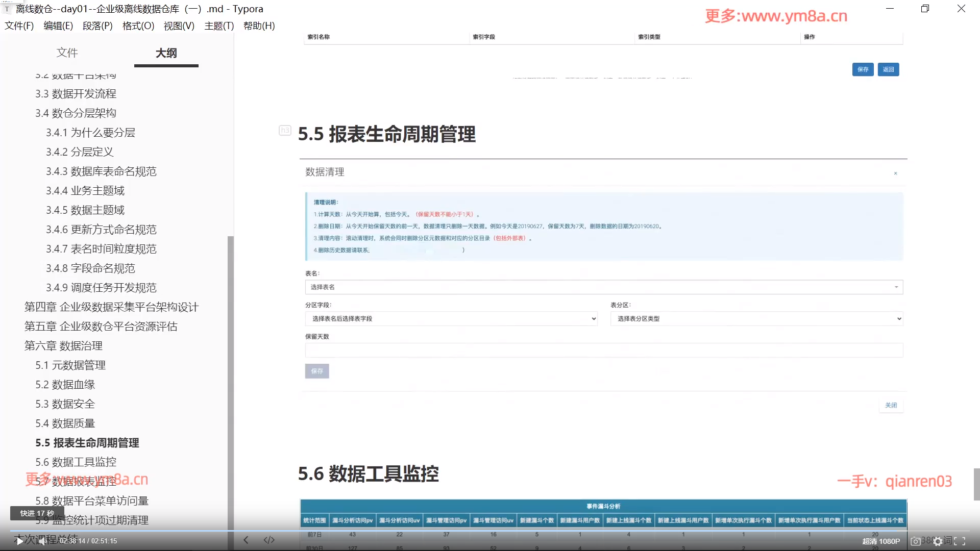
Task: Seek on the video progress bar
Action: point(490,531)
